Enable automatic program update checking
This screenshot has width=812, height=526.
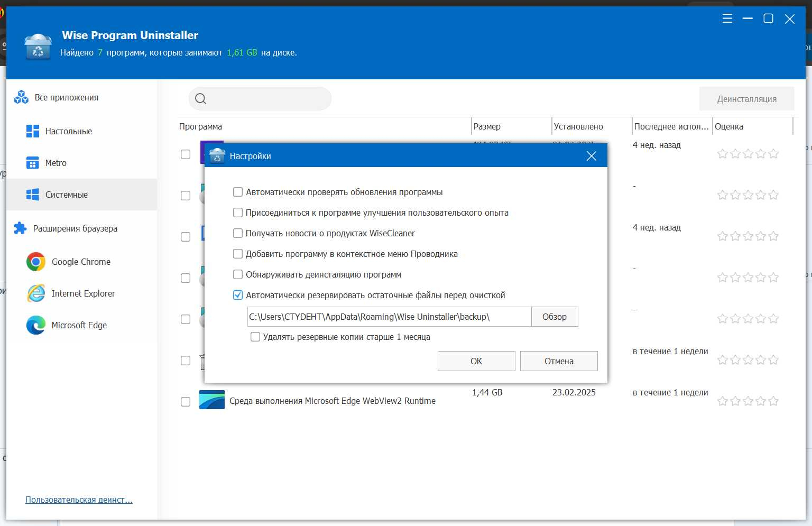(x=238, y=192)
